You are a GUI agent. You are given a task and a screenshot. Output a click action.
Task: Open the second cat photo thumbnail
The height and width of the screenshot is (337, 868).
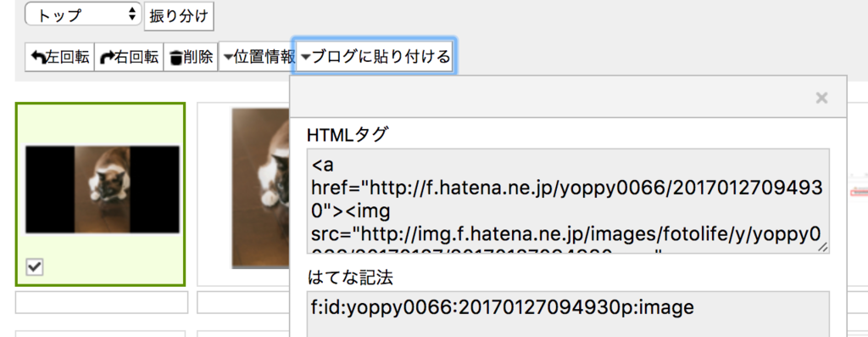pos(260,188)
